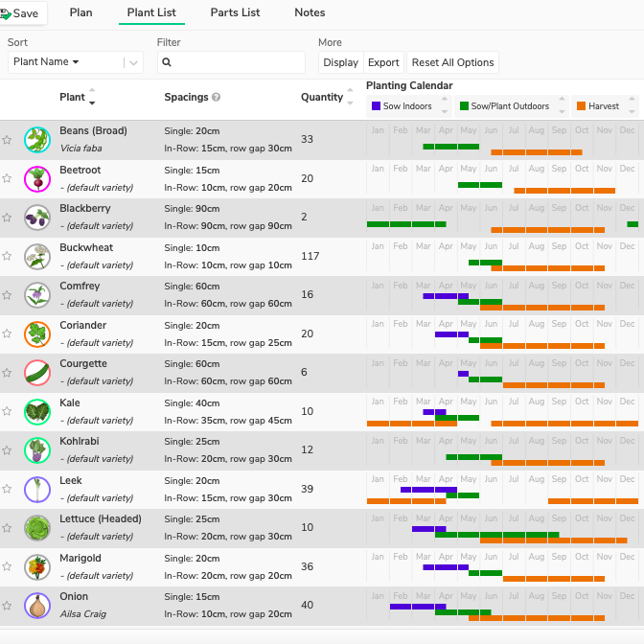Click the Spacings help question icon
644x644 pixels.
click(217, 98)
